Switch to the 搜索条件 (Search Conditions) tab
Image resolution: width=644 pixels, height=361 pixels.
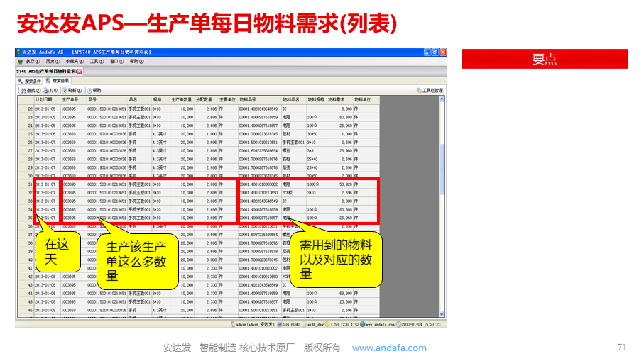click(x=30, y=82)
